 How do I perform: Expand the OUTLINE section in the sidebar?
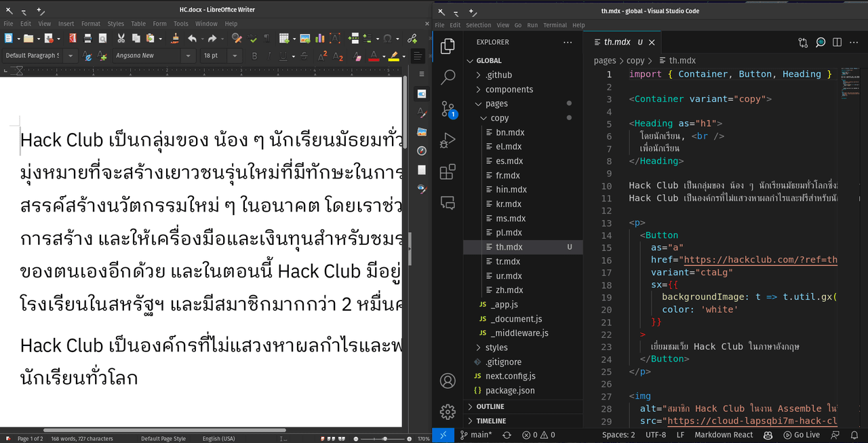coord(490,406)
